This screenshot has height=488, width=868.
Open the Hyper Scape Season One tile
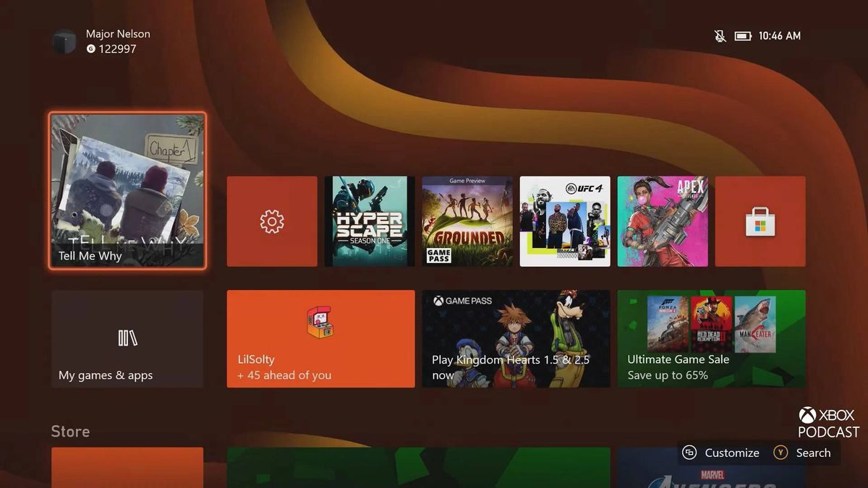(x=370, y=221)
